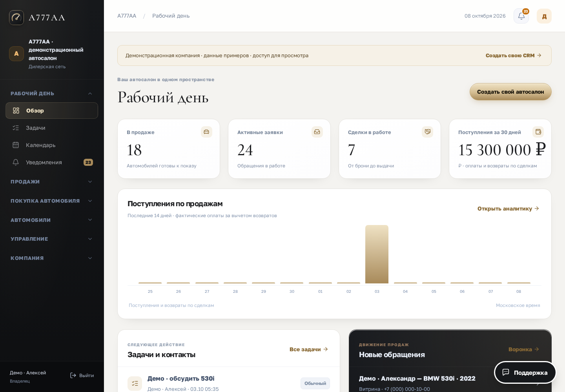Click the inbox icon on Активные заявки card
This screenshot has width=565, height=392.
click(x=317, y=132)
